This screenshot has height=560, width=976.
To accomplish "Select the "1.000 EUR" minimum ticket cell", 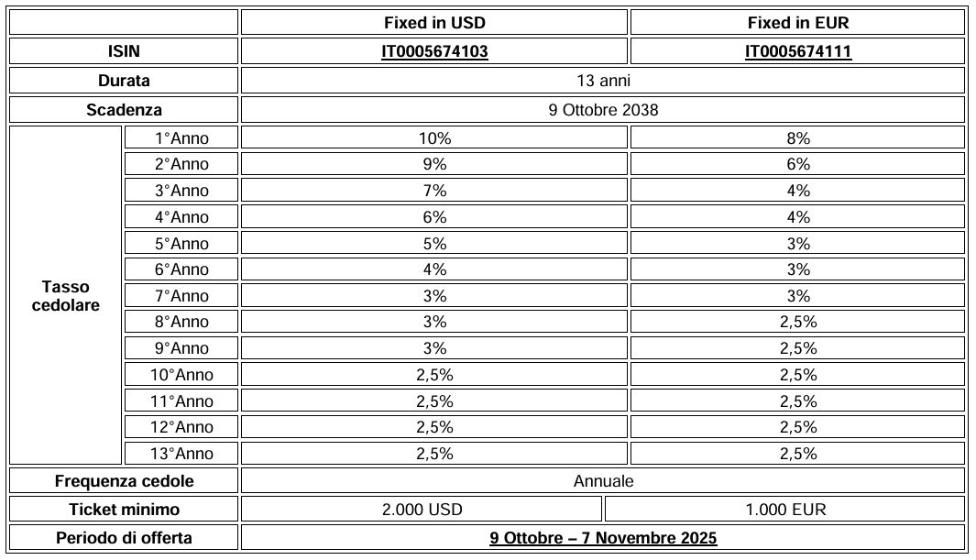I will (x=785, y=510).
